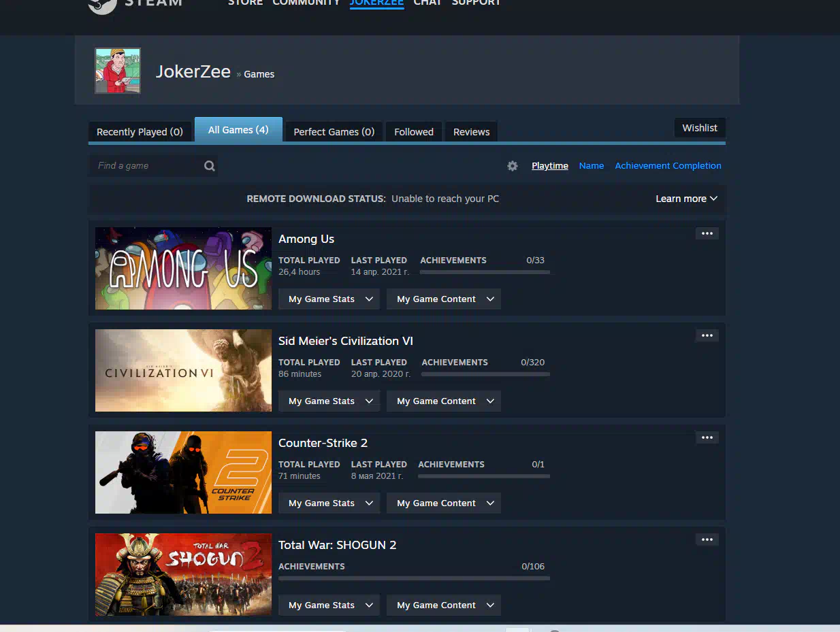Switch to the Recently Played tab
The height and width of the screenshot is (632, 840).
click(140, 132)
